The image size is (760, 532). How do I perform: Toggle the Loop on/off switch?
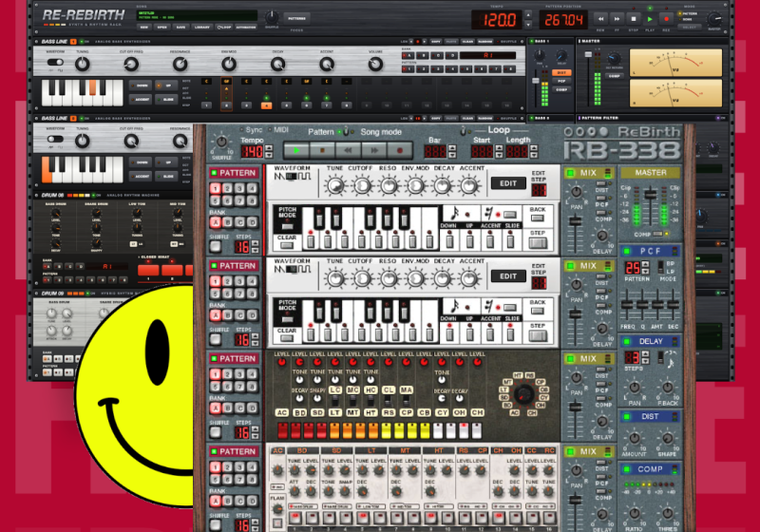click(464, 130)
